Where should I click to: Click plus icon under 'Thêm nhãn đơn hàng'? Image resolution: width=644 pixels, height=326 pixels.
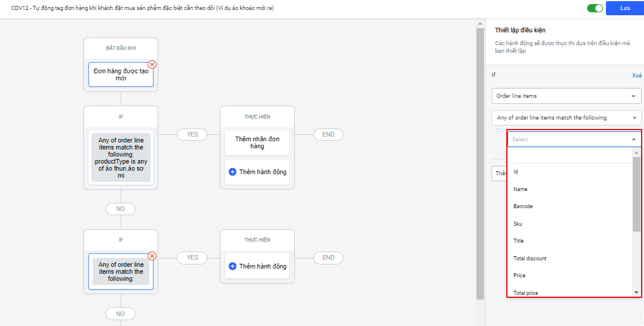[232, 172]
